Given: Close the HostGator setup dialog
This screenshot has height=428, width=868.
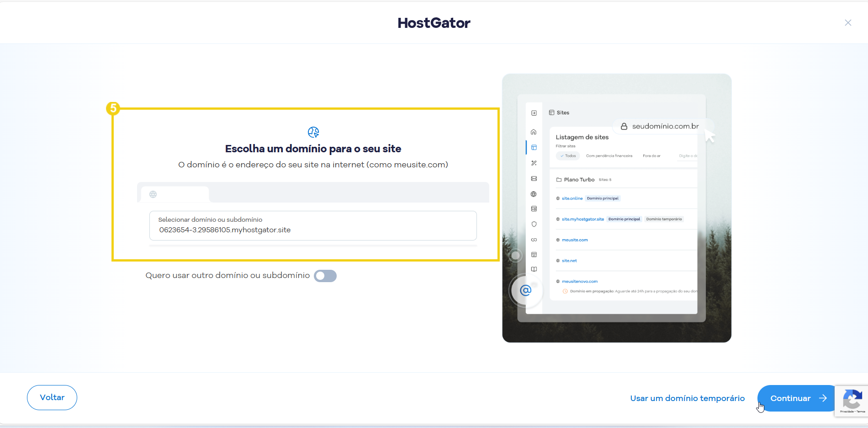Looking at the screenshot, I should point(848,23).
